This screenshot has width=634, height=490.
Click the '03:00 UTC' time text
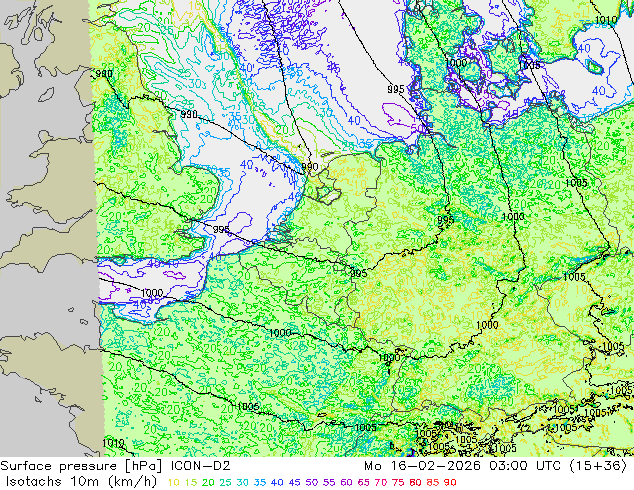(525, 466)
